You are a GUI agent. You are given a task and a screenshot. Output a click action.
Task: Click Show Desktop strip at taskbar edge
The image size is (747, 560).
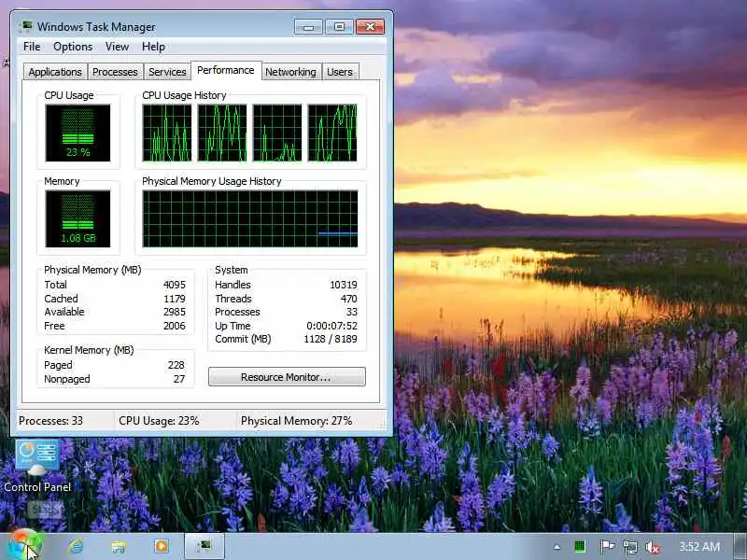click(x=741, y=547)
